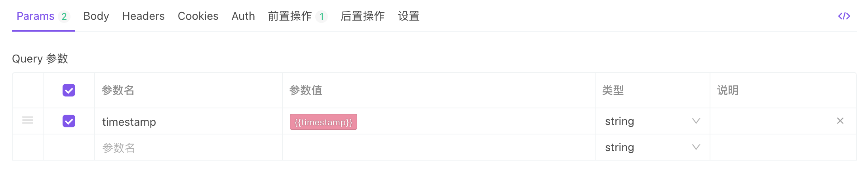868x174 pixels.
Task: Open the Auth tab
Action: coord(243,16)
